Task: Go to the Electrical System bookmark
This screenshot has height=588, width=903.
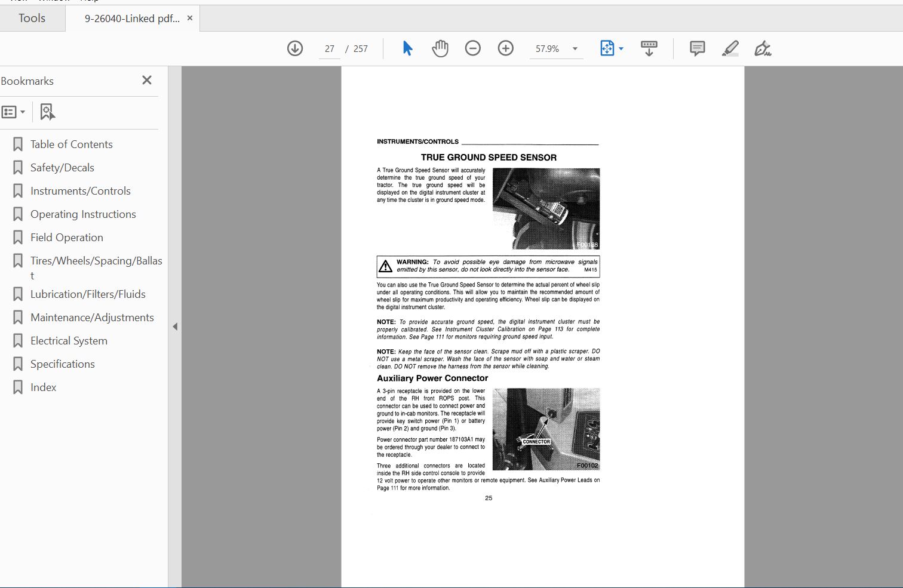Action: click(69, 341)
